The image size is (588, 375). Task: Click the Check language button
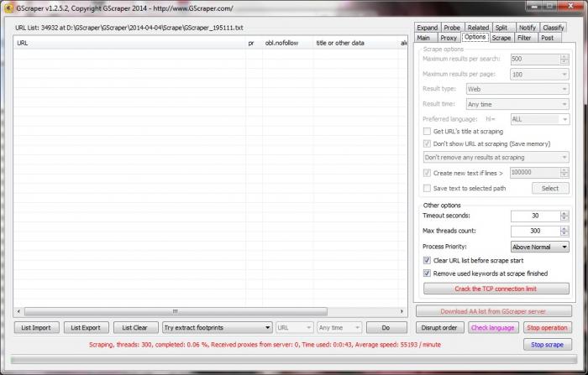pyautogui.click(x=493, y=328)
